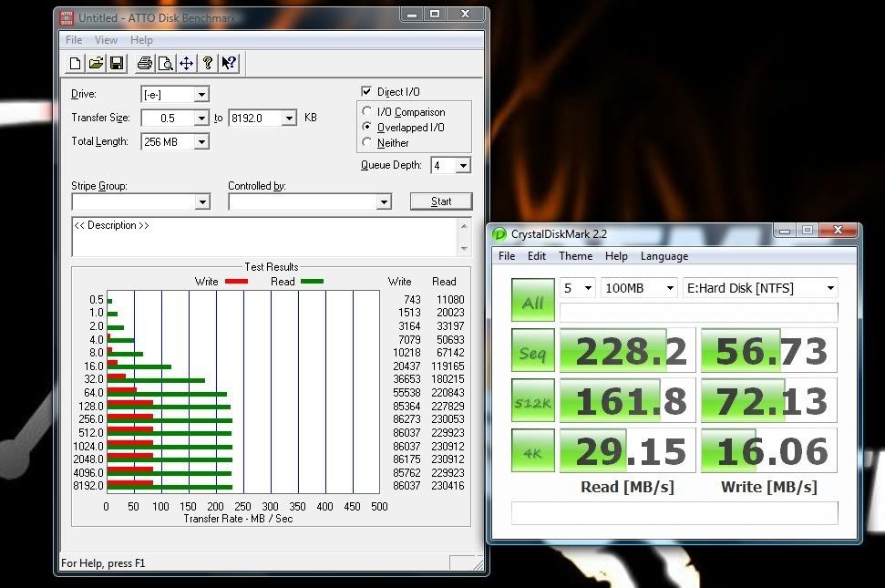
Task: Click the Seq read result bar showing 228.2
Action: coord(627,351)
